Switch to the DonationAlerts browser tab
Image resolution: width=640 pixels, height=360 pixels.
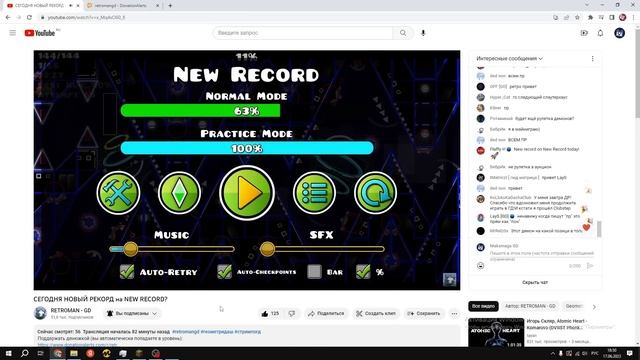pos(122,6)
